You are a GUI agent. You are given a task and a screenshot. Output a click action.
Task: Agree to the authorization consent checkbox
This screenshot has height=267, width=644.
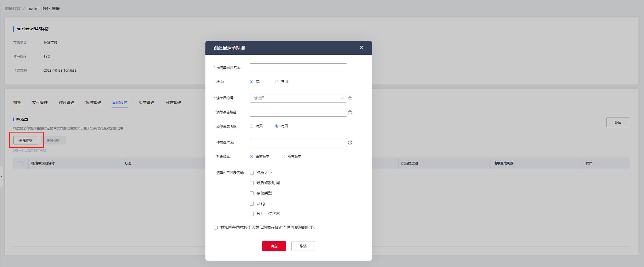click(x=216, y=228)
